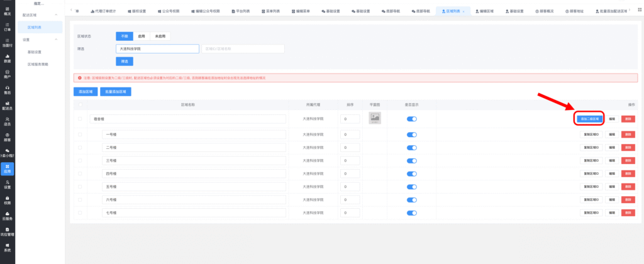Collapse the 设置 submenu group

(x=57, y=40)
